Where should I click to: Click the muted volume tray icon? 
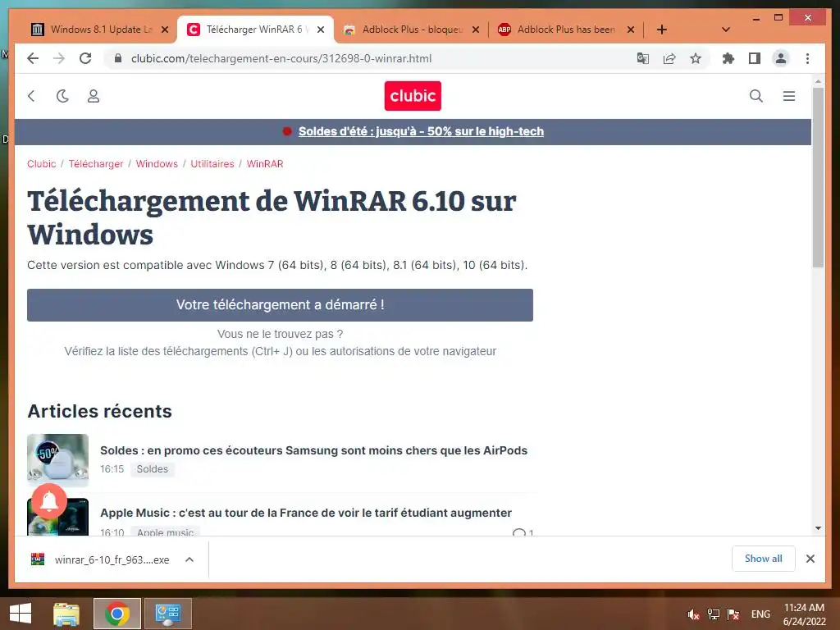[x=694, y=614]
